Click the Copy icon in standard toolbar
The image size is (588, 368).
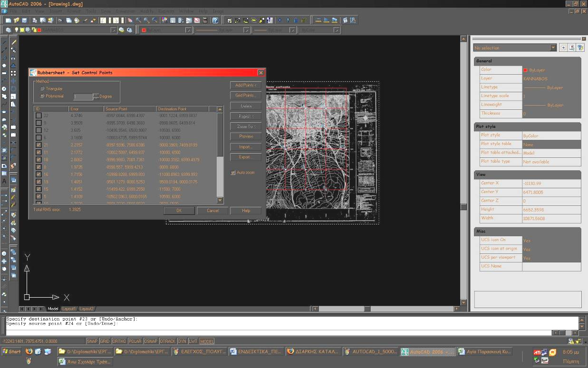69,20
